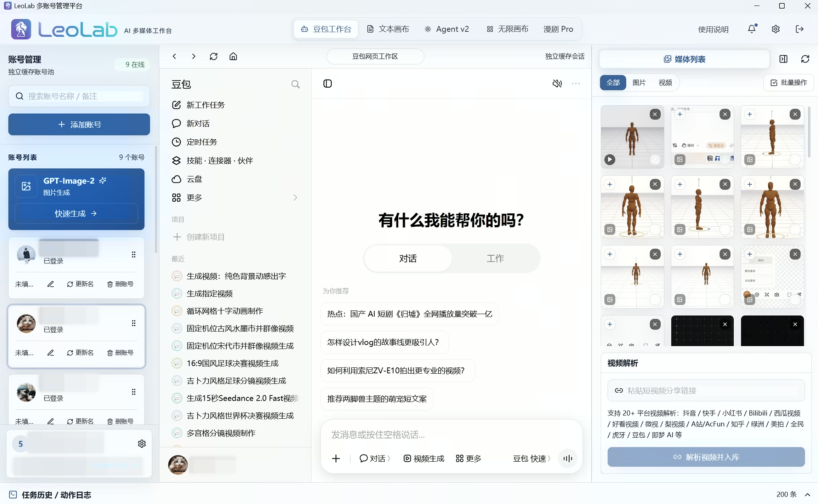
Task: Expand the task log with bottom chevron
Action: tap(808, 495)
